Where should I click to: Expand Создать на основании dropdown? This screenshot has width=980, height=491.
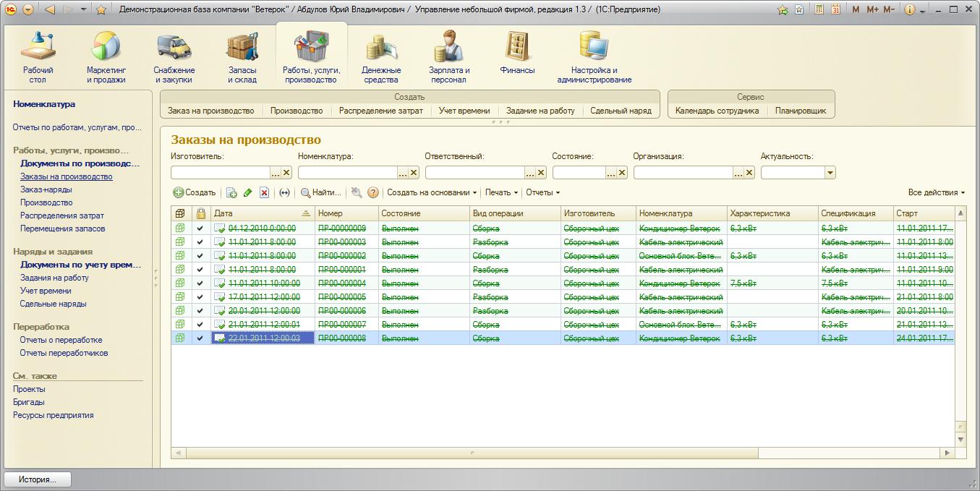(x=432, y=192)
